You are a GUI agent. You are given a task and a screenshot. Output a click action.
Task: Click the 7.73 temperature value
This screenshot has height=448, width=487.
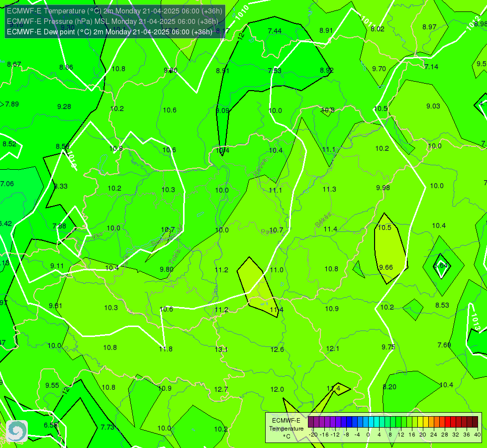[107, 427]
